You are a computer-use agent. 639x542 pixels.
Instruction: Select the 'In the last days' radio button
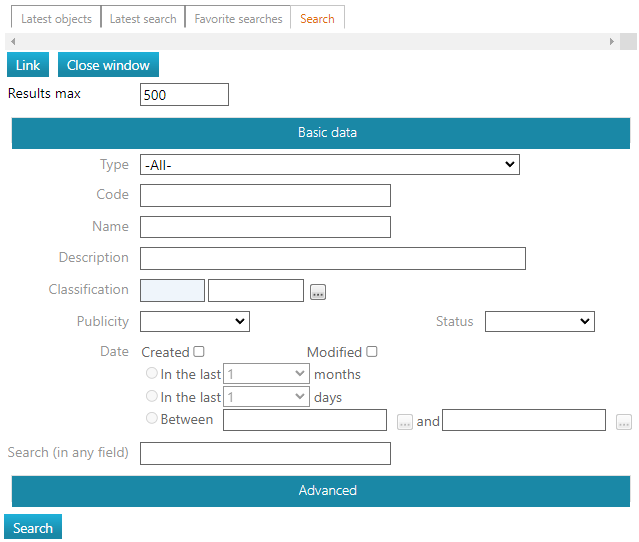pyautogui.click(x=152, y=396)
